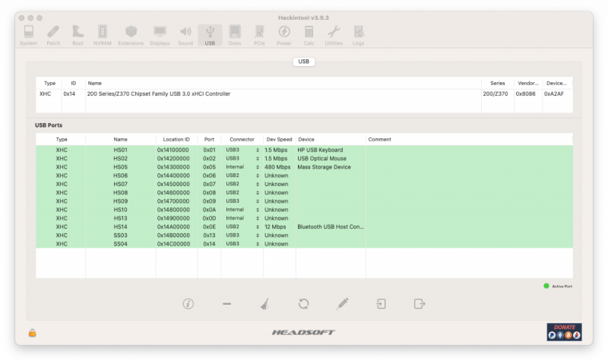Open the Patch toolbar section

(x=53, y=35)
